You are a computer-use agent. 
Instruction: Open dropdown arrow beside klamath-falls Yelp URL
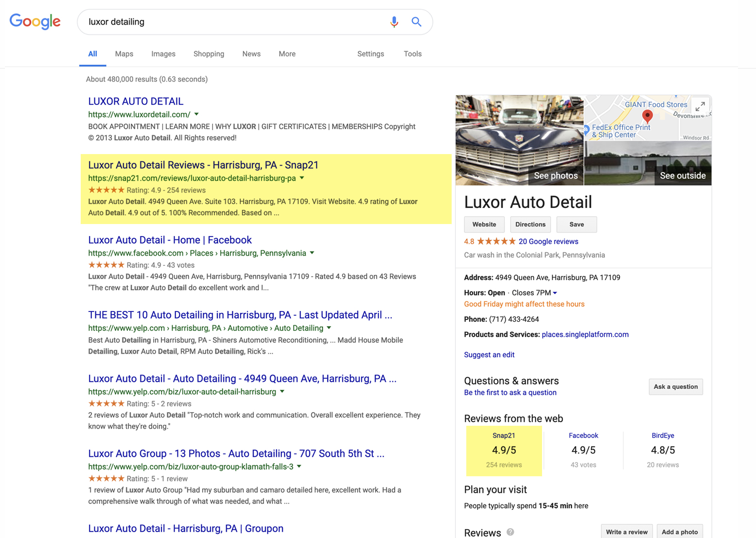pyautogui.click(x=299, y=466)
